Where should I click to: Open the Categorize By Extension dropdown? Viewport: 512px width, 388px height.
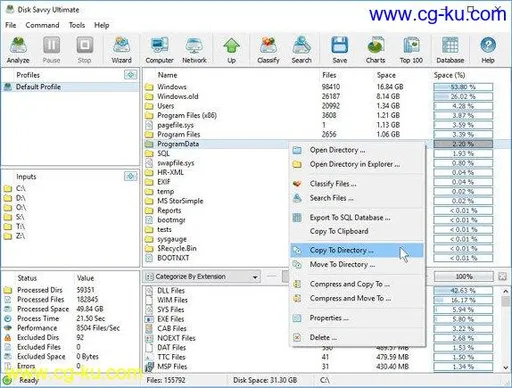pyautogui.click(x=202, y=276)
